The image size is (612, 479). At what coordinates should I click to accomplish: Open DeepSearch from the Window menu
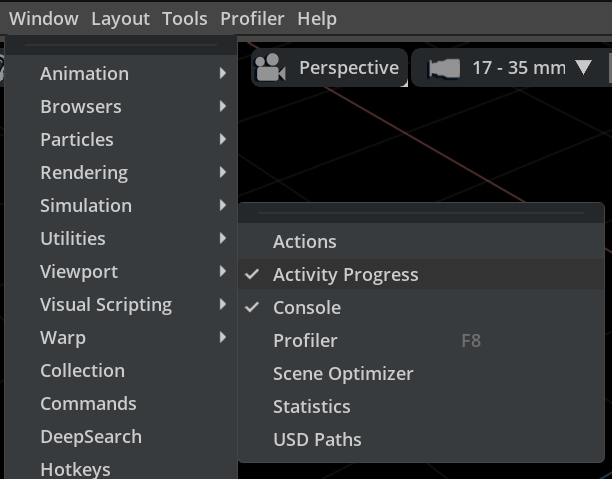pos(91,437)
